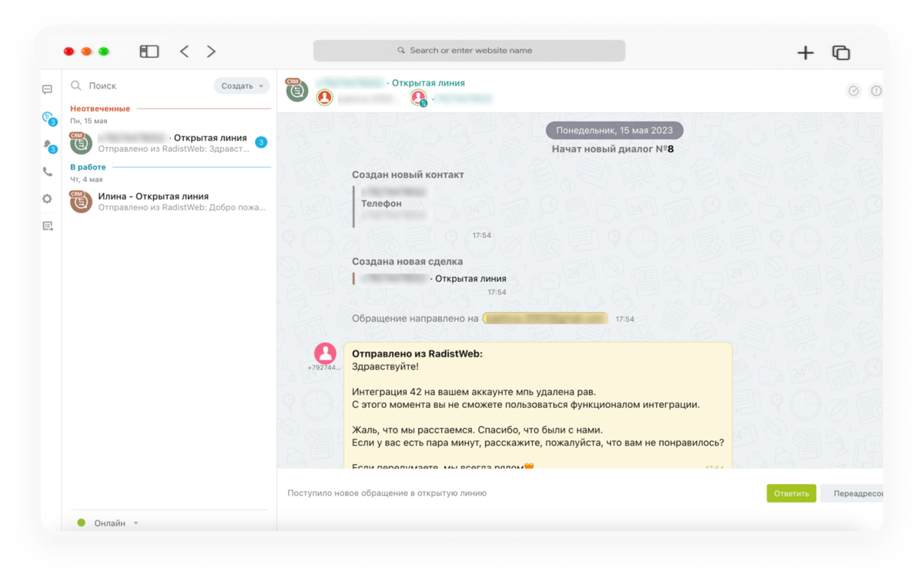This screenshot has width=924, height=582.
Task: Click the pink client avatar in chat header
Action: [419, 98]
